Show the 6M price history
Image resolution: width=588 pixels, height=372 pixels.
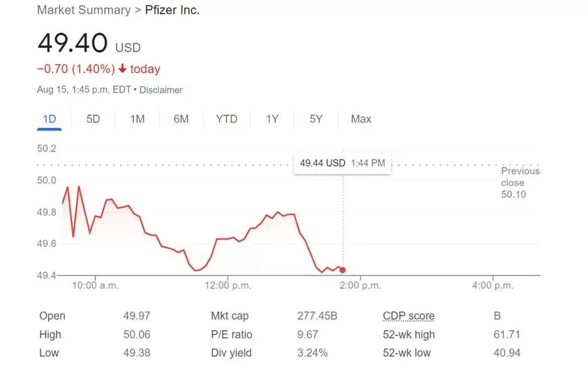click(x=181, y=119)
